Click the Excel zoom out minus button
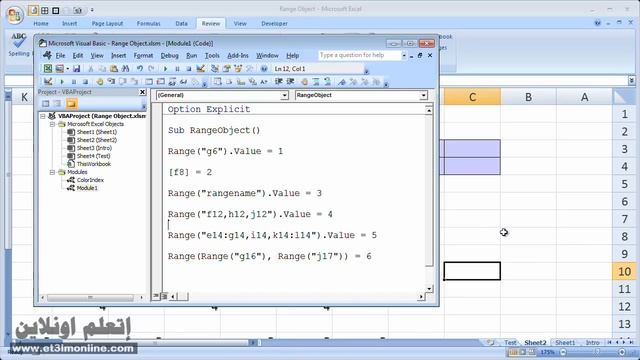Screen dimensions: 640x360 click(564, 352)
